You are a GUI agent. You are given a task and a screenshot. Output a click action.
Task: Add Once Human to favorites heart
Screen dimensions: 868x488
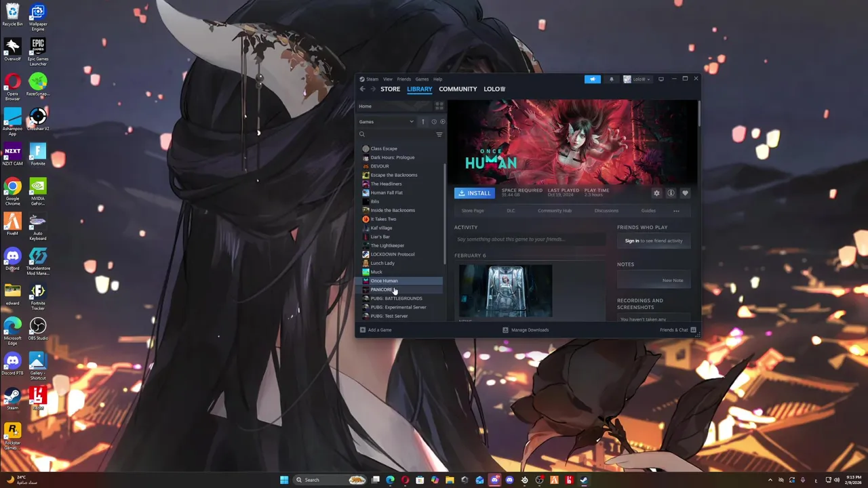685,193
